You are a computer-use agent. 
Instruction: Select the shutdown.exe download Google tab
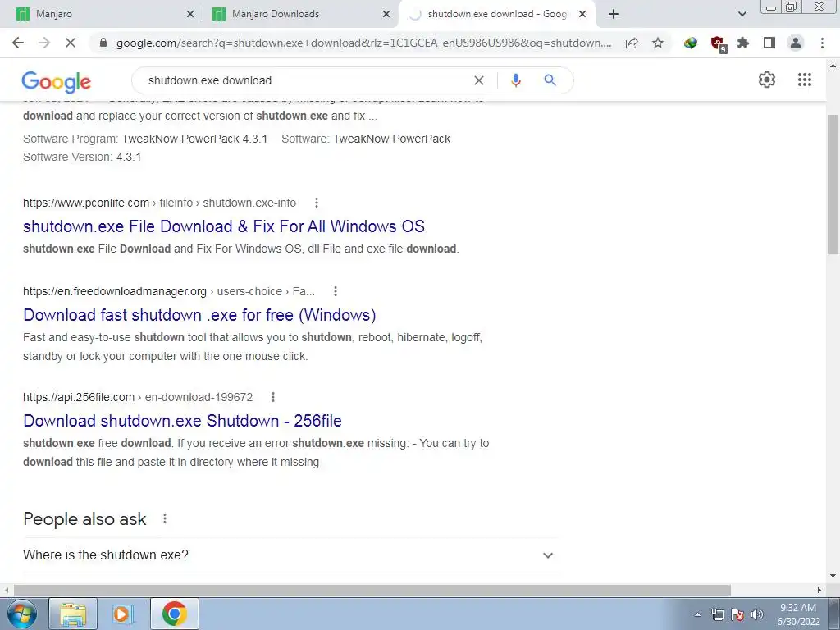497,14
